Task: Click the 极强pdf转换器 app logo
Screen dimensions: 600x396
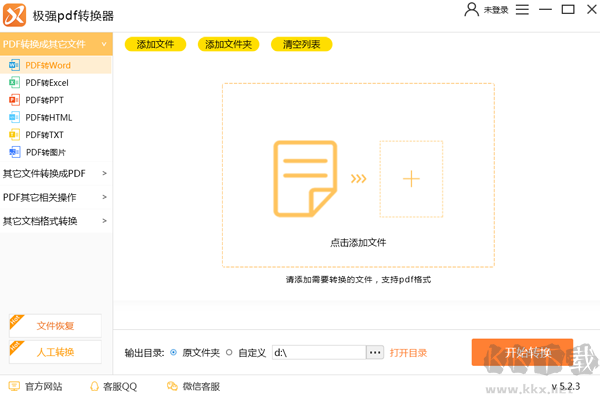Action: [14, 15]
